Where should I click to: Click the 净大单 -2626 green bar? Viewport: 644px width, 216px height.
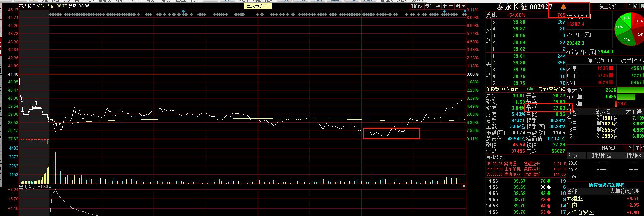[x=631, y=90]
